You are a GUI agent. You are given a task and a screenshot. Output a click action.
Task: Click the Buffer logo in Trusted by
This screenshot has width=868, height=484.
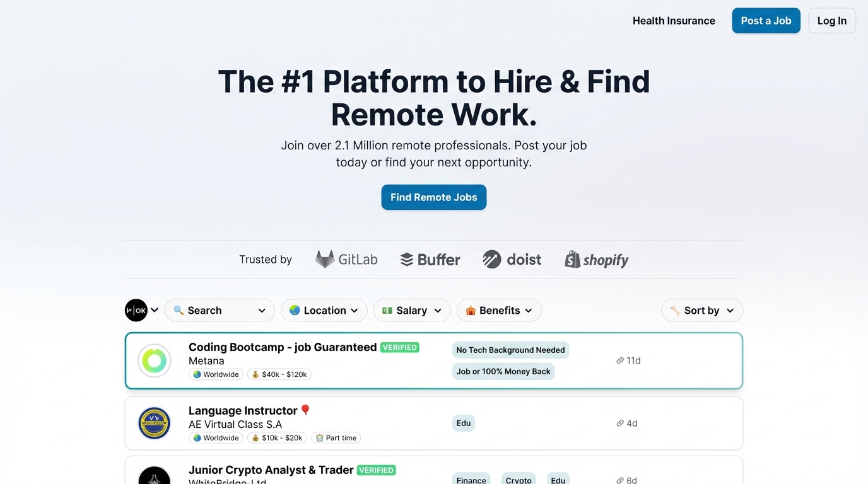click(430, 260)
